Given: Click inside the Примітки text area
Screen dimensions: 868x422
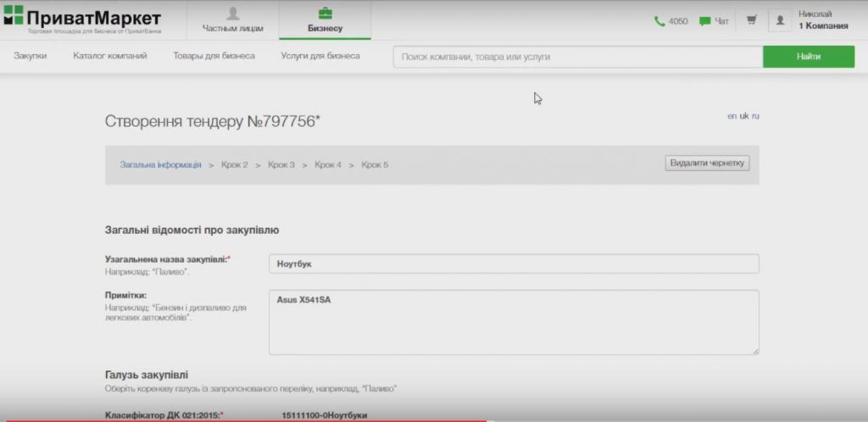Looking at the screenshot, I should pos(513,322).
